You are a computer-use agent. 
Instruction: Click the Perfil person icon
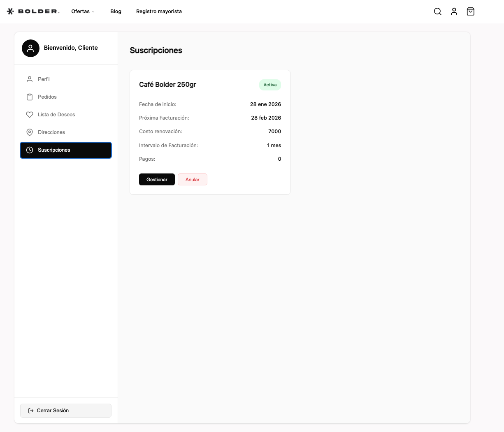30,79
